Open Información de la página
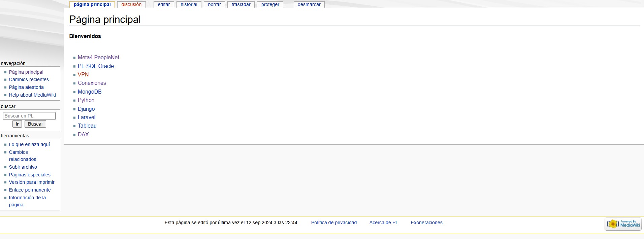644x239 pixels. point(27,201)
